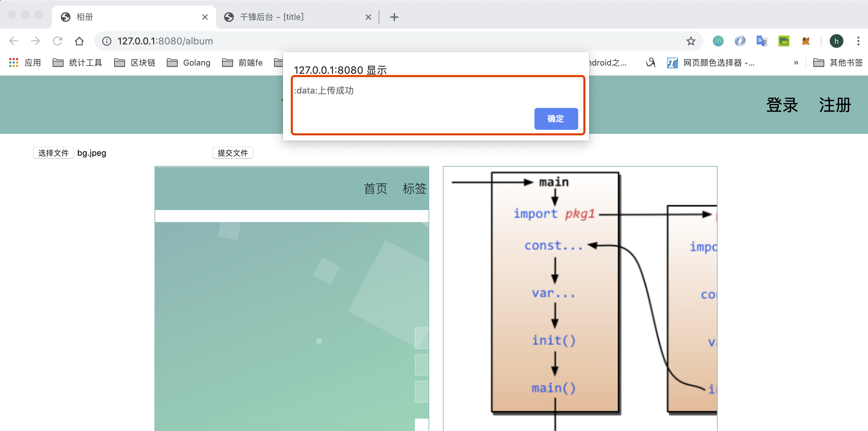The image size is (868, 431).
Task: Open the circular 'm' extension icon
Action: 718,41
